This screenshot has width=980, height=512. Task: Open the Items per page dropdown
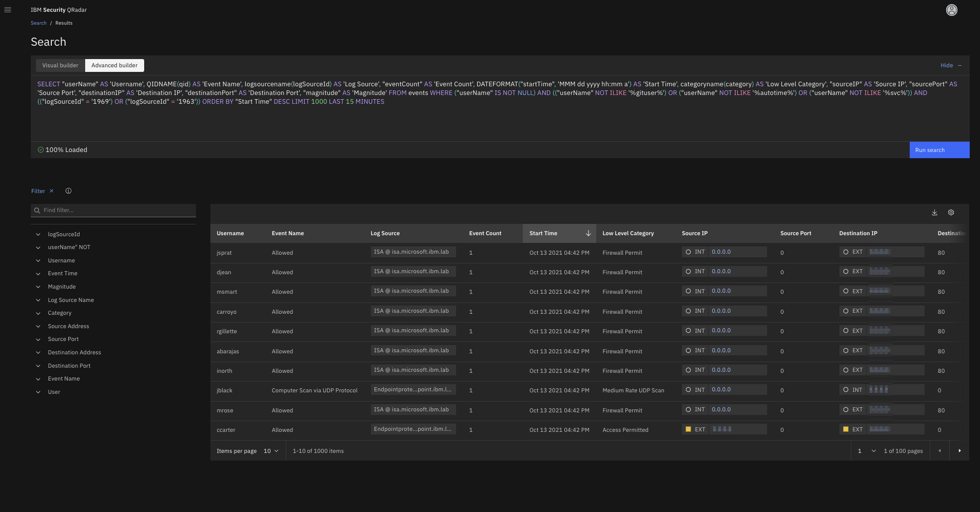click(270, 450)
